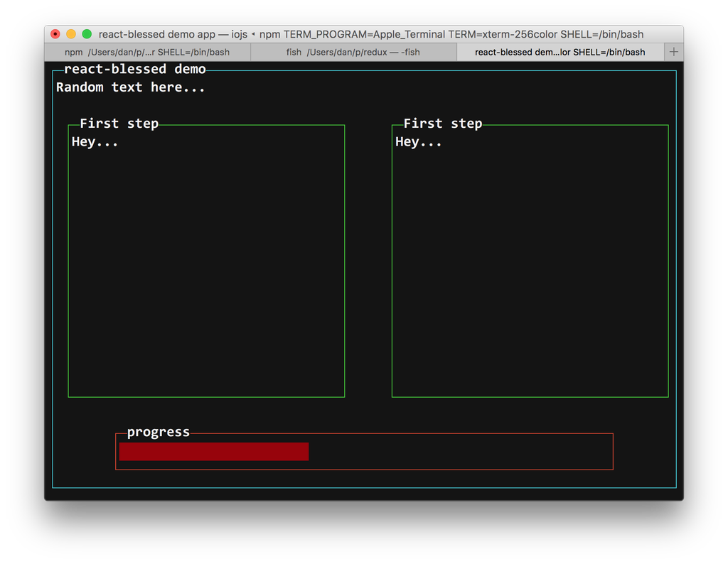Click 'Hey...' text in the left box
This screenshot has height=564, width=728.
95,142
